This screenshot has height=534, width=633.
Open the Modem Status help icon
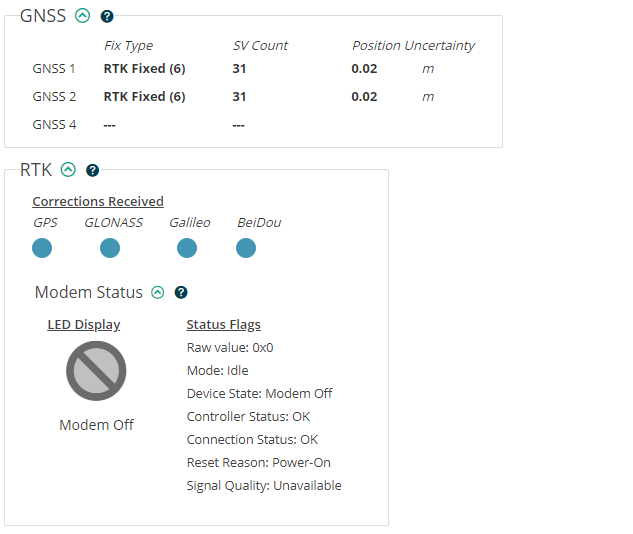181,292
